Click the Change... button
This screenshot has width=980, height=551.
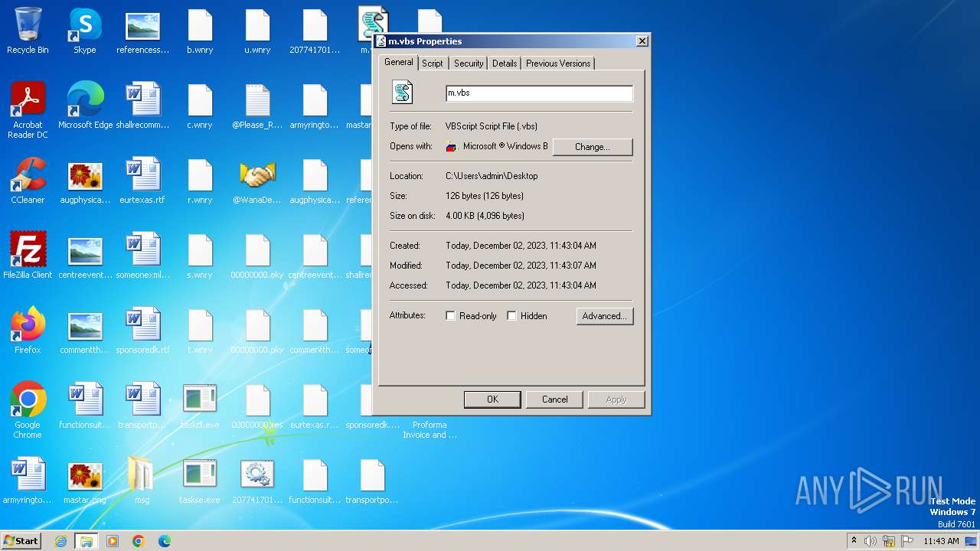point(593,147)
